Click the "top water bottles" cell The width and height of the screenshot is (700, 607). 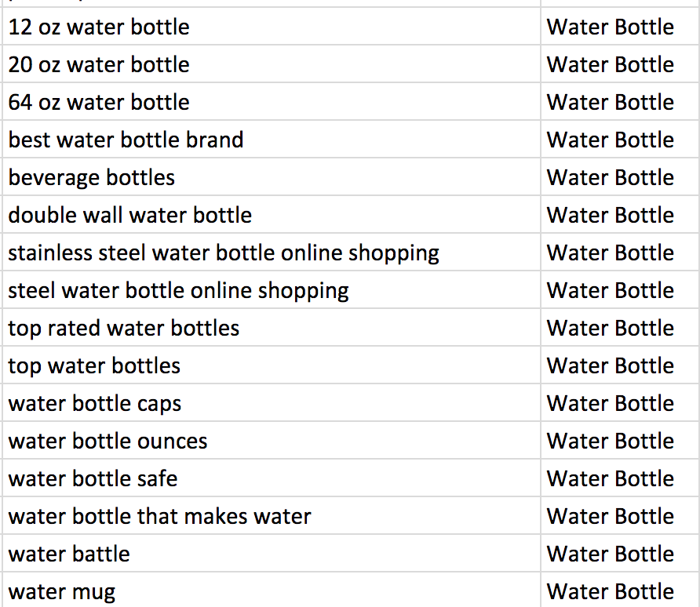(x=94, y=366)
